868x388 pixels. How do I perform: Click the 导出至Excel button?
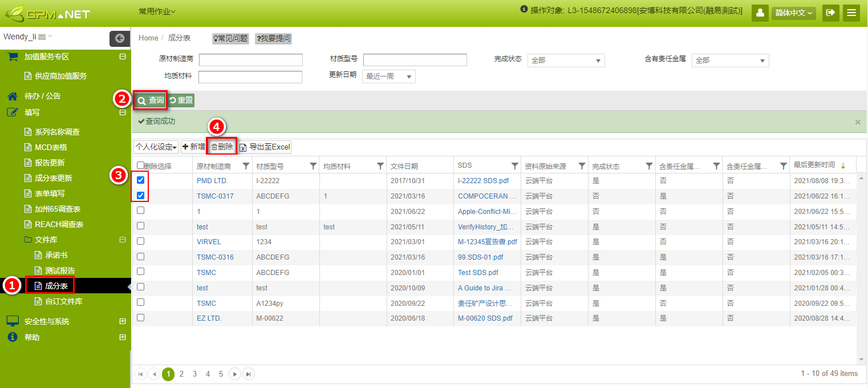tap(265, 147)
